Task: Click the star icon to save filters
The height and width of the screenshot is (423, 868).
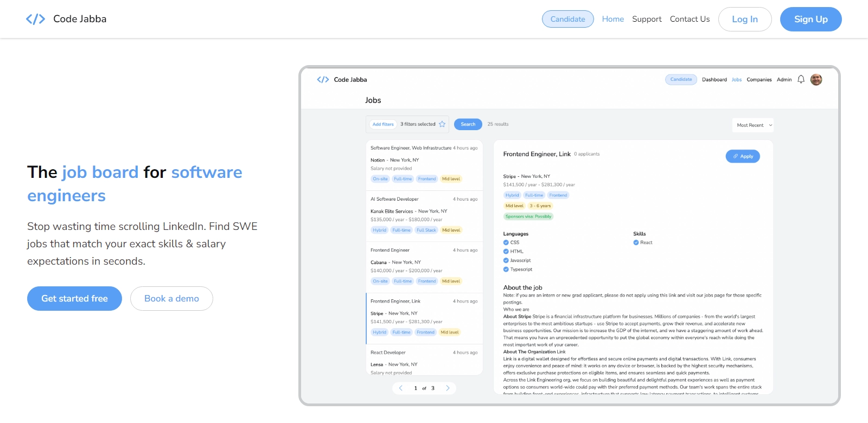Action: [442, 124]
